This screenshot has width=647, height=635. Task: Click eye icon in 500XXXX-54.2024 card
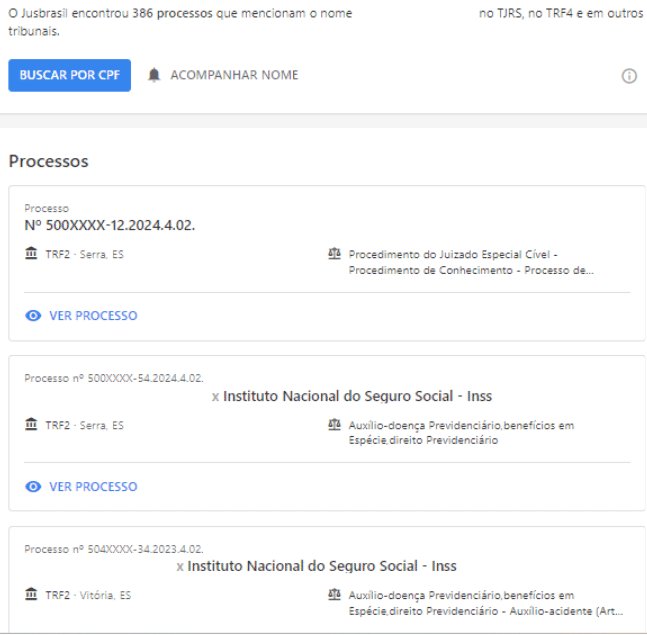(33, 486)
